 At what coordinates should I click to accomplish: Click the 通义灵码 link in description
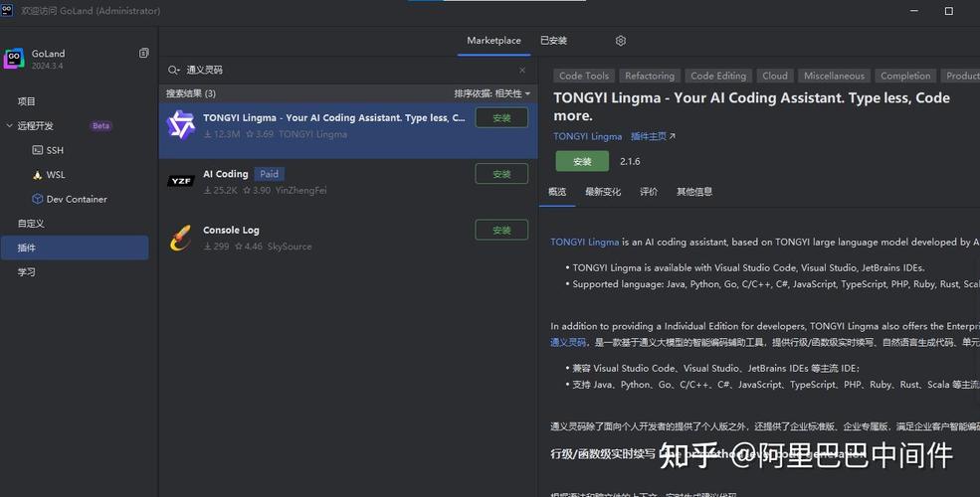tap(568, 342)
